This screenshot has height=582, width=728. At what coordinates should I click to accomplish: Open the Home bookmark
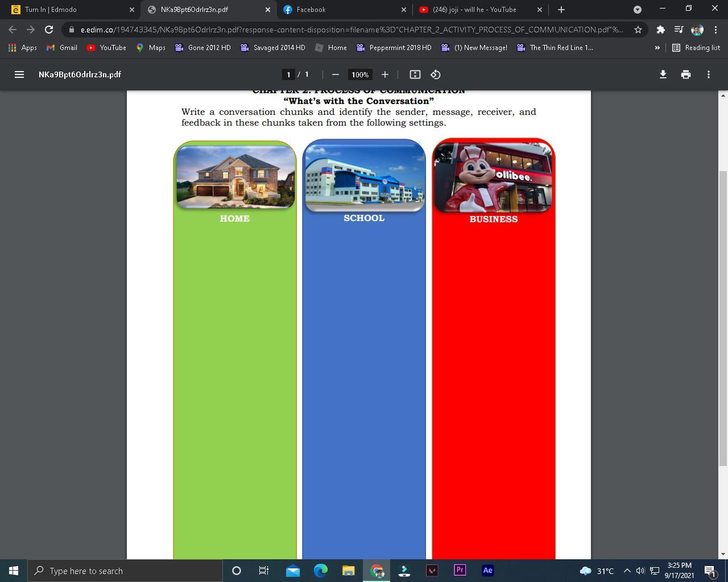[x=330, y=48]
